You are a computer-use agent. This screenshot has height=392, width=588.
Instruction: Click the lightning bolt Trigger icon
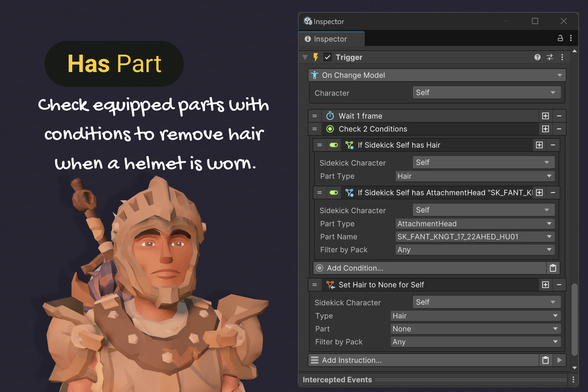pyautogui.click(x=317, y=57)
